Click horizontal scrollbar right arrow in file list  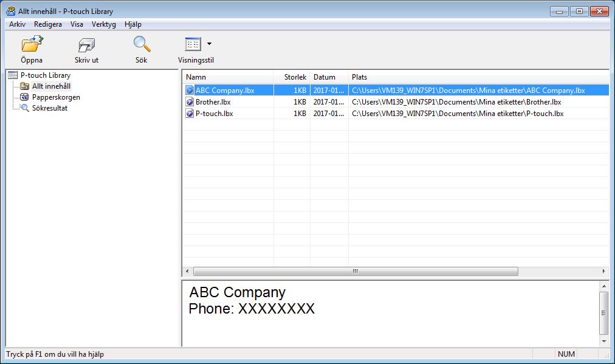(603, 271)
